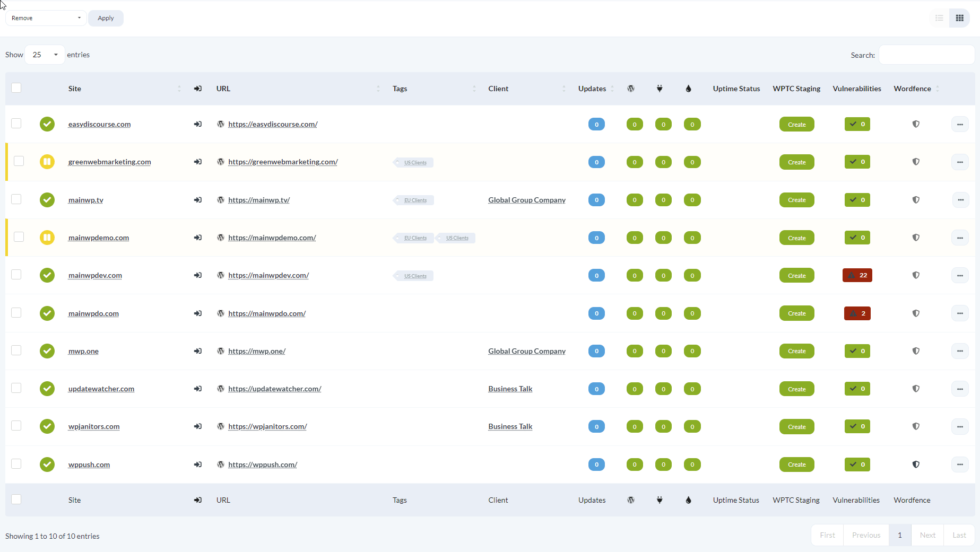Switch to grid view icon
This screenshot has width=980, height=552.
click(x=959, y=18)
